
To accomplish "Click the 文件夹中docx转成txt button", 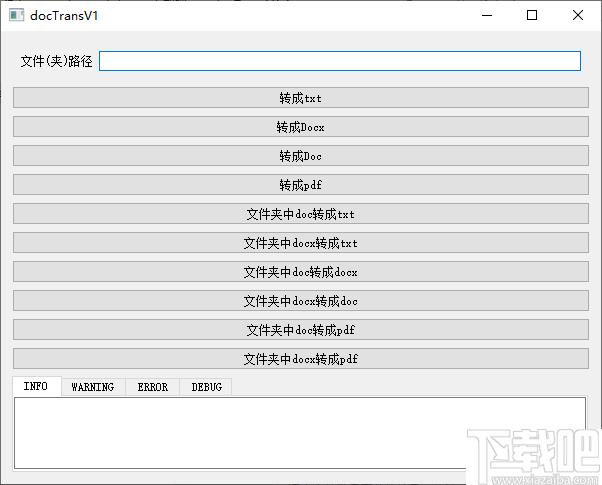I will pyautogui.click(x=300, y=243).
